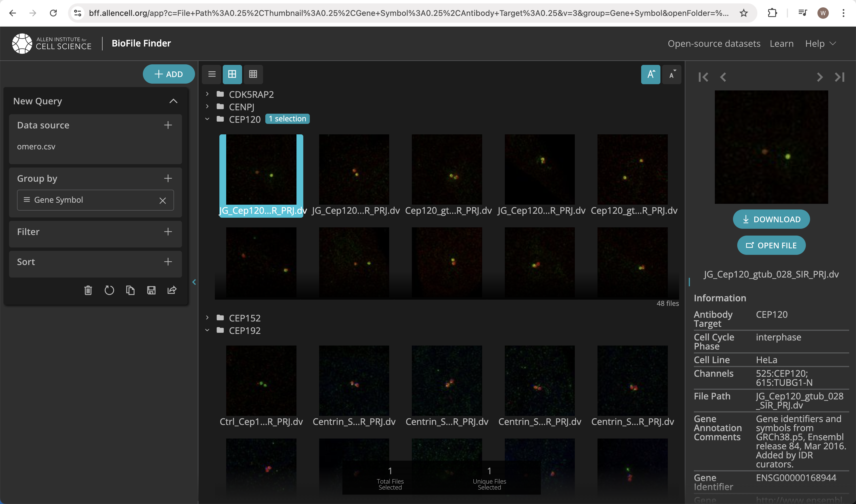
Task: Add a Group by attribute with plus
Action: click(x=168, y=178)
